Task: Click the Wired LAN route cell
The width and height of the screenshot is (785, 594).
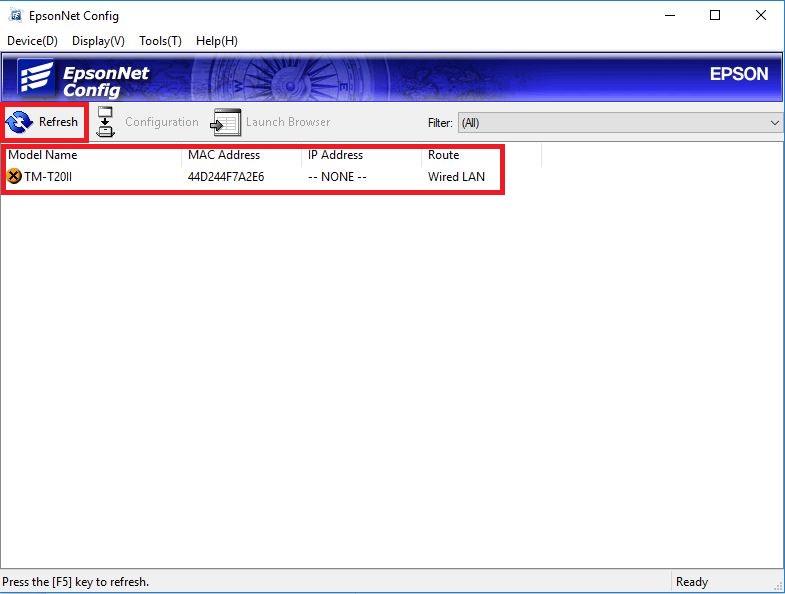Action: (456, 177)
